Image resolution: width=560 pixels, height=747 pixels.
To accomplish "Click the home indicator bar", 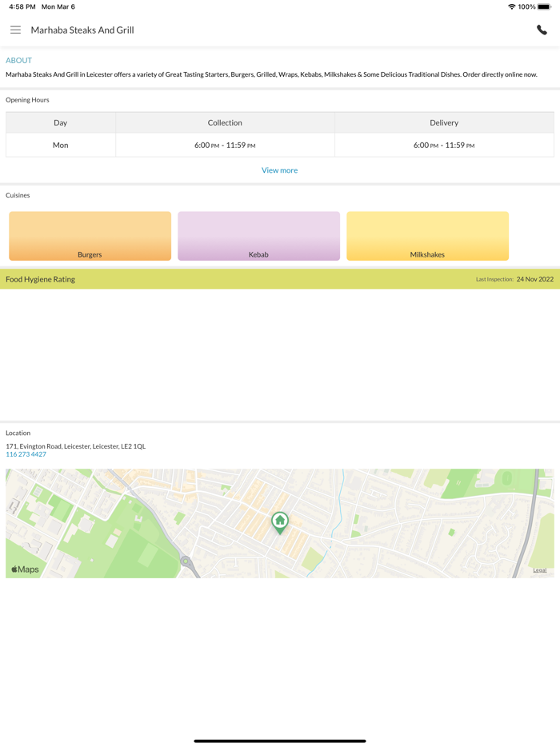I will (280, 741).
